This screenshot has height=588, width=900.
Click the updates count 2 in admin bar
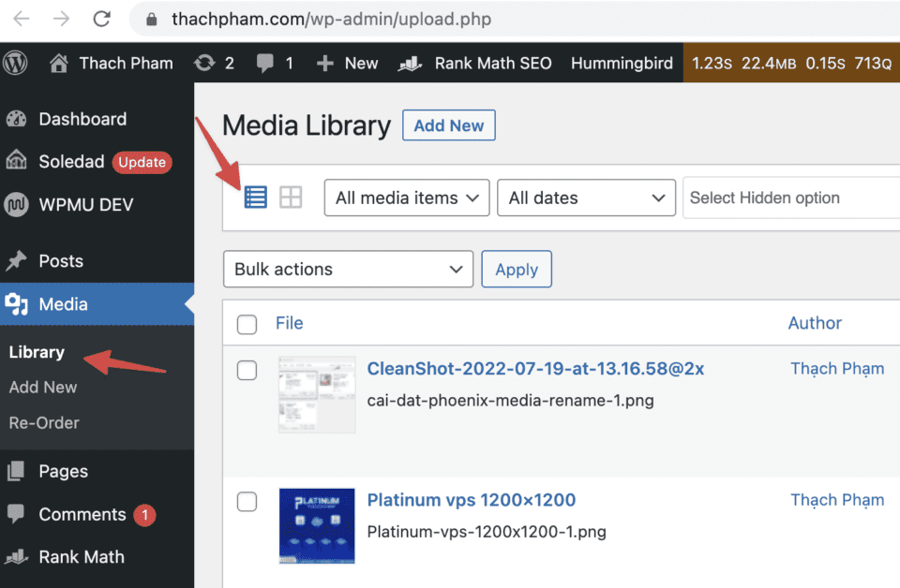229,63
